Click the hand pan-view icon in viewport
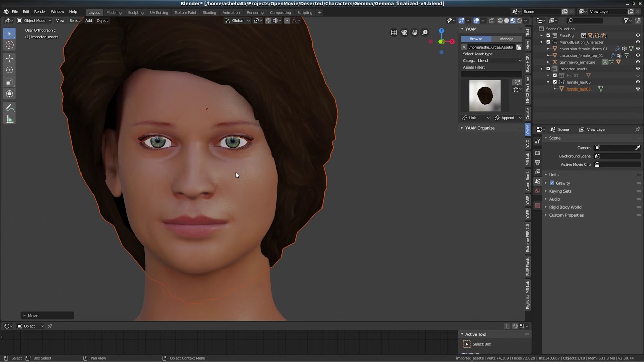 415,32
